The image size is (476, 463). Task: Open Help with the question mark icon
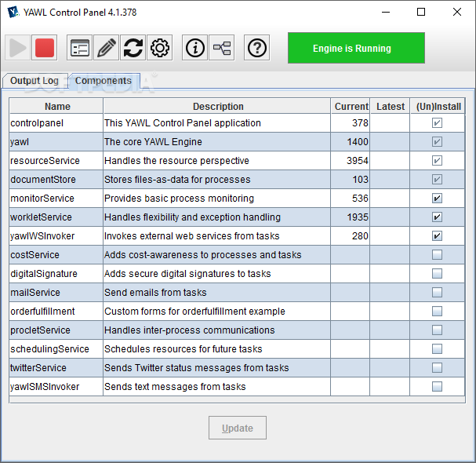pos(257,48)
